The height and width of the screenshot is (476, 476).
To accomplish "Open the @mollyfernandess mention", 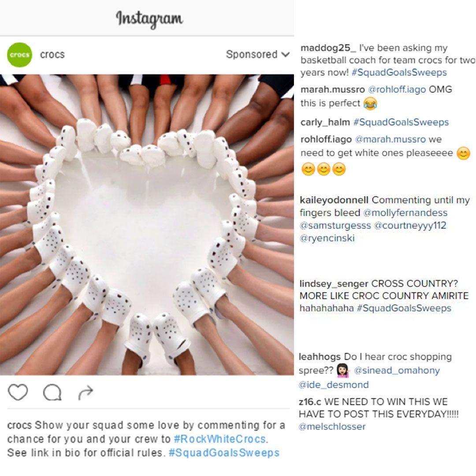I will tap(405, 213).
